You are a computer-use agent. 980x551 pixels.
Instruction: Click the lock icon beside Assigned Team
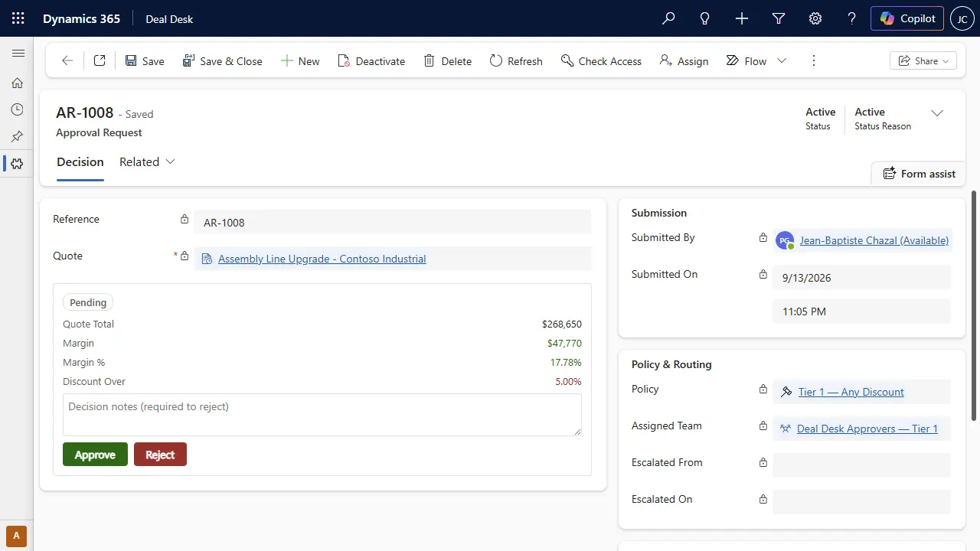(763, 425)
